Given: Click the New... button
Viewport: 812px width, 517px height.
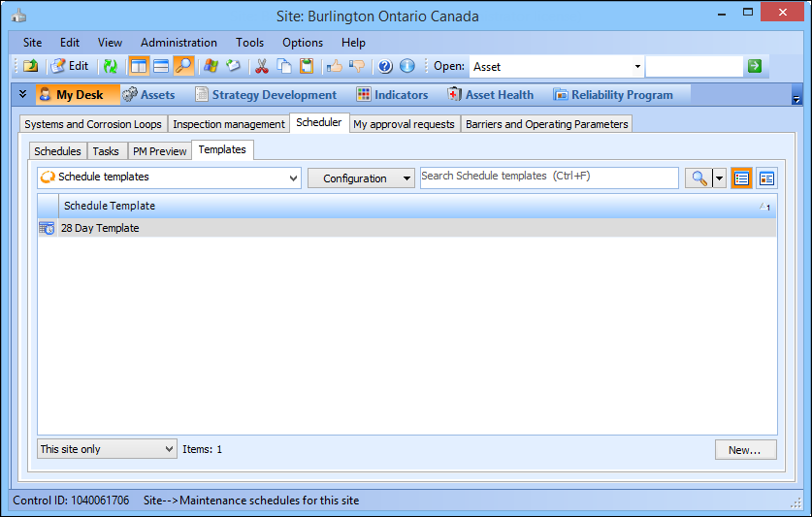Looking at the screenshot, I should (x=745, y=449).
